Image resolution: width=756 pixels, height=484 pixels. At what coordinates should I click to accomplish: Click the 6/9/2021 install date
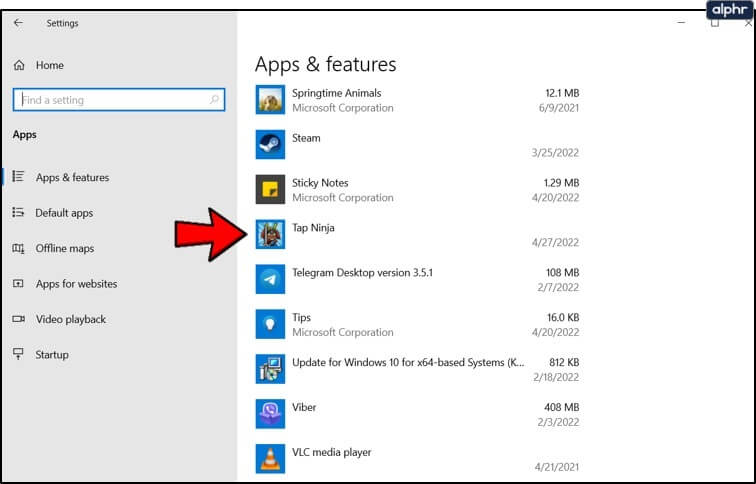pyautogui.click(x=558, y=108)
